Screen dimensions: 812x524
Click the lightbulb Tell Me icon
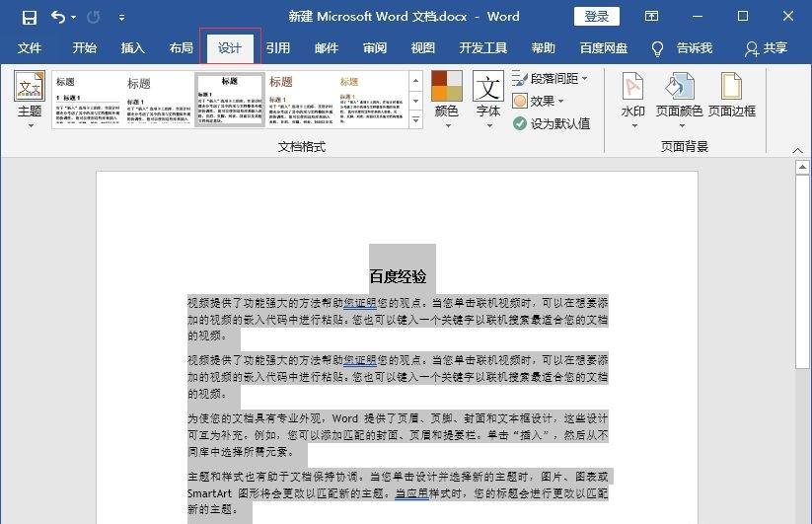coord(657,48)
